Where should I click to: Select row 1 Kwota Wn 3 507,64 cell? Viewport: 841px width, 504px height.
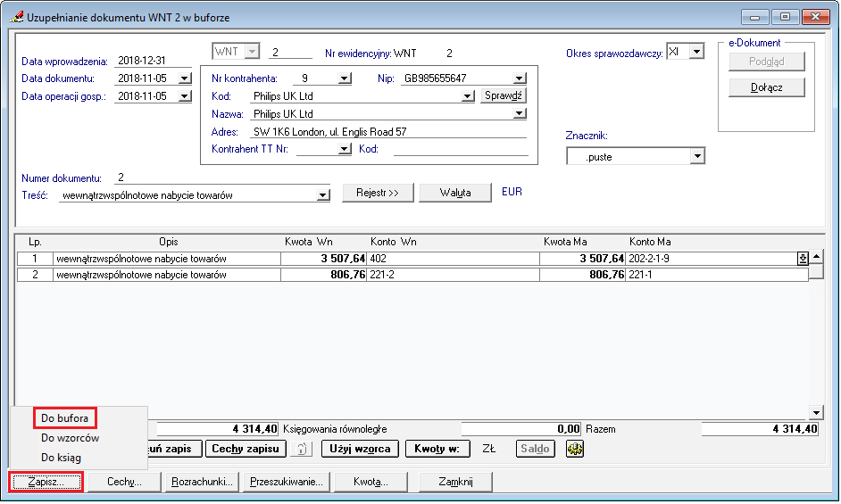pyautogui.click(x=324, y=259)
